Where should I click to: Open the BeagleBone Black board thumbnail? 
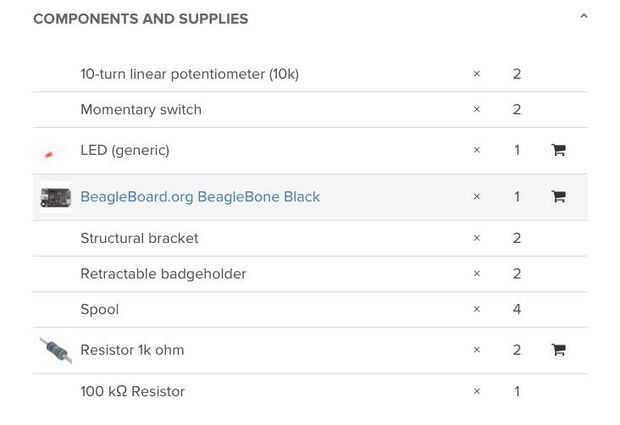tap(55, 197)
